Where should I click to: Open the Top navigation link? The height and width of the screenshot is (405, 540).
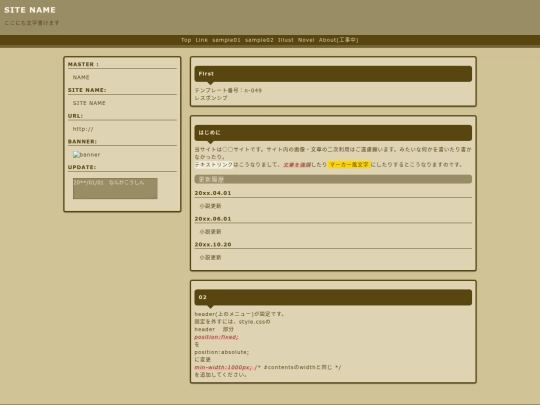click(x=186, y=40)
